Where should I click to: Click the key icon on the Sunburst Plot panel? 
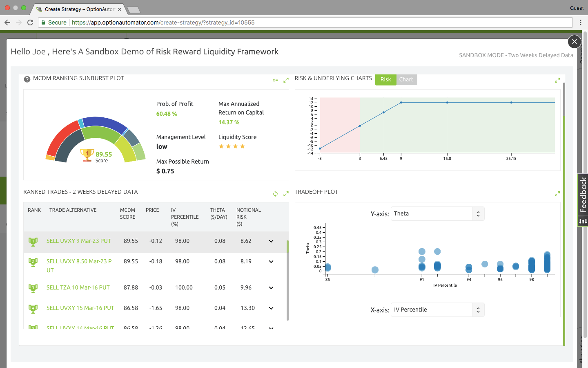tap(275, 80)
